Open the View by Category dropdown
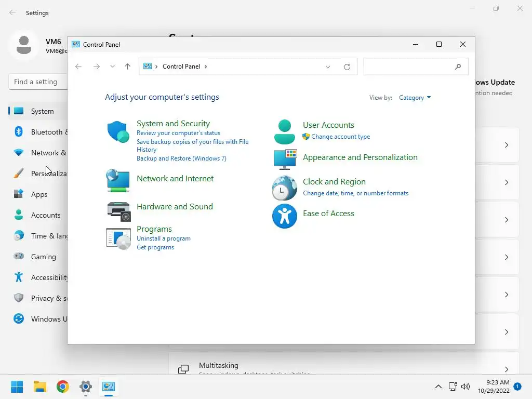 click(415, 98)
